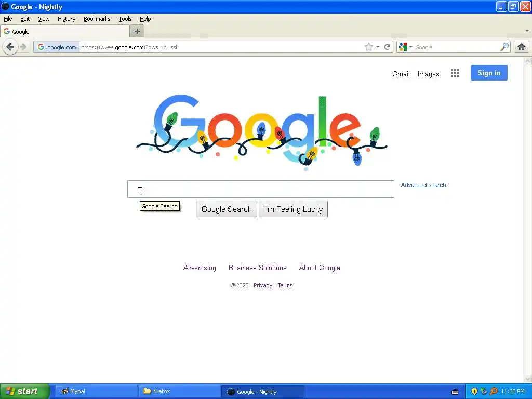
Task: Open the About Google link
Action: (320, 268)
